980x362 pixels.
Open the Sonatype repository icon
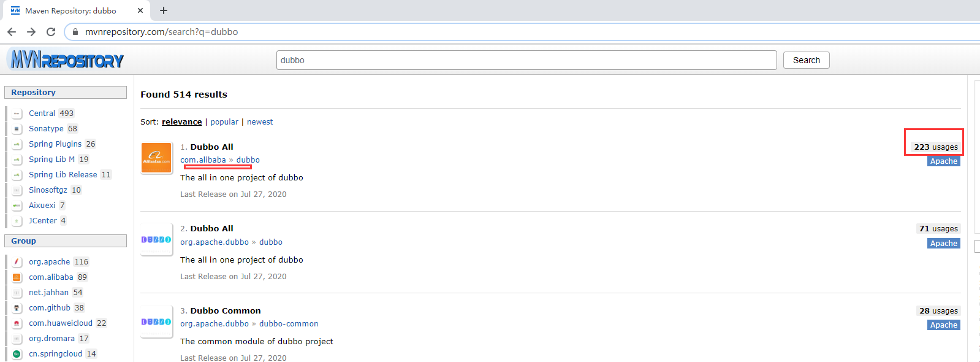click(x=17, y=129)
